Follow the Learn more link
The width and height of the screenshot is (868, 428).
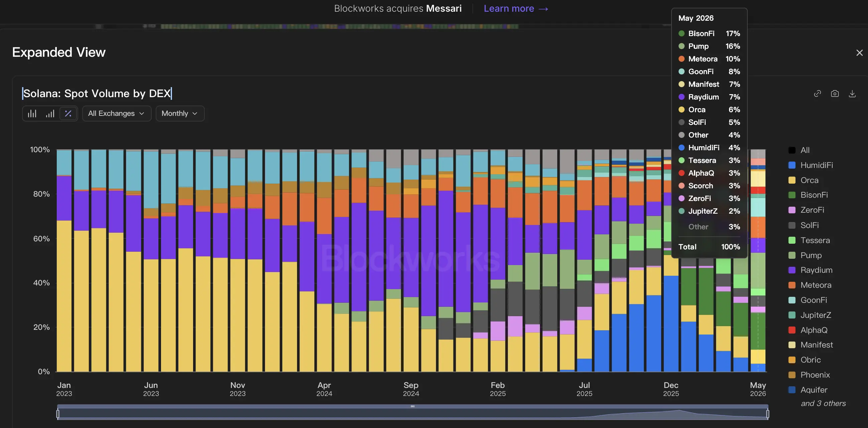point(516,8)
